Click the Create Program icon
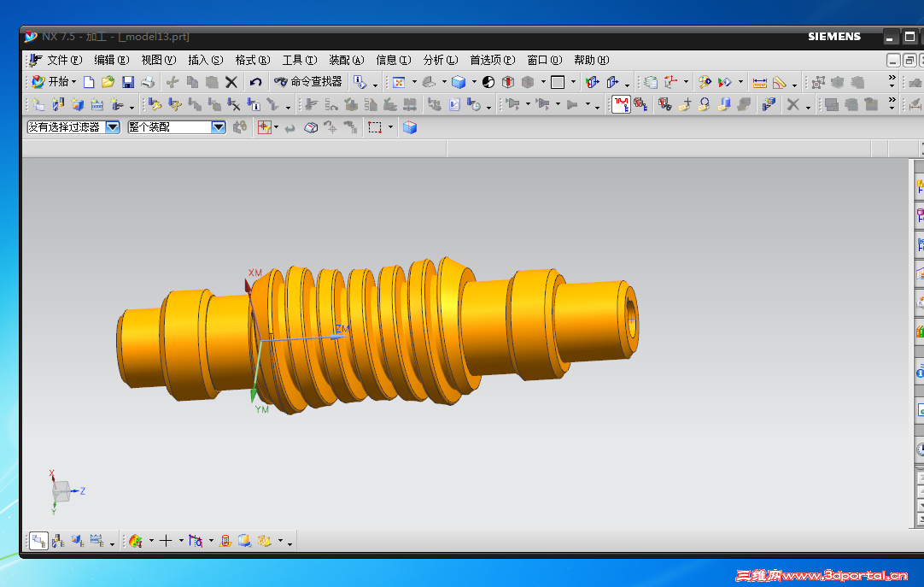 (38, 105)
